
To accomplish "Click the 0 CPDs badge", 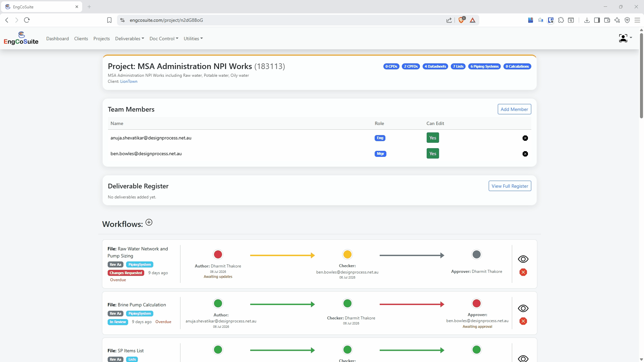I will point(391,66).
